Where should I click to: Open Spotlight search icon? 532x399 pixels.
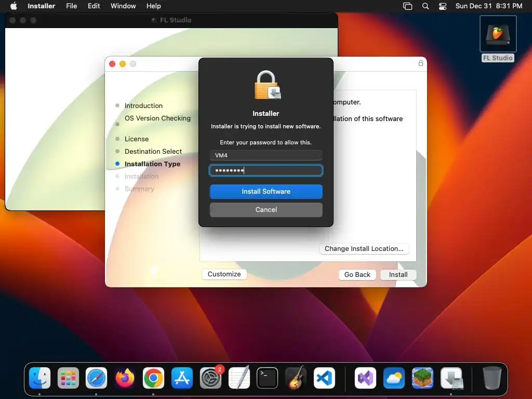point(425,6)
